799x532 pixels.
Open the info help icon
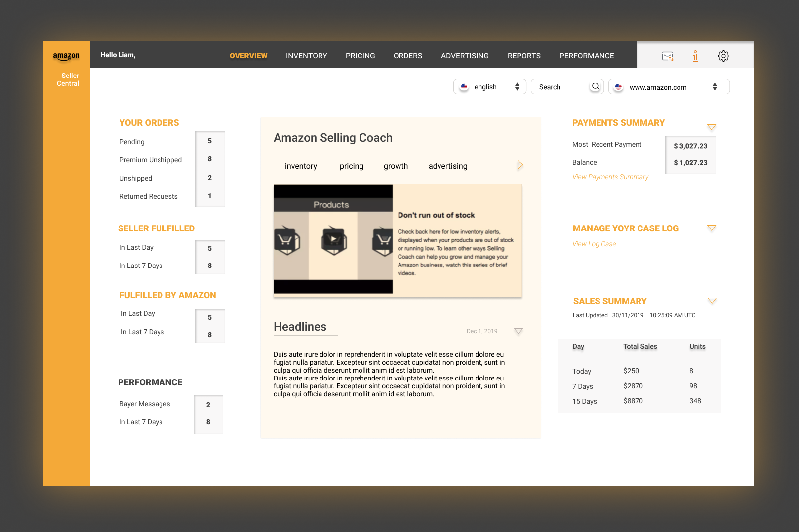[695, 56]
